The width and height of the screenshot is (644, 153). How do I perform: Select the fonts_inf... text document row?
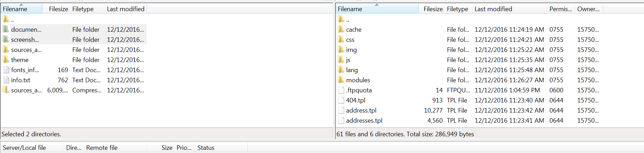coord(74,70)
